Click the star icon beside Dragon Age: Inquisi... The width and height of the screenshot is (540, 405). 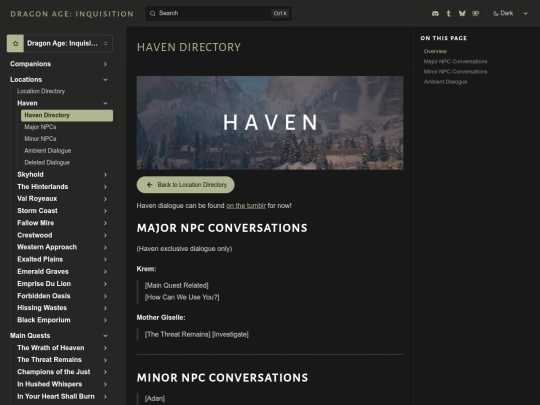click(x=15, y=43)
